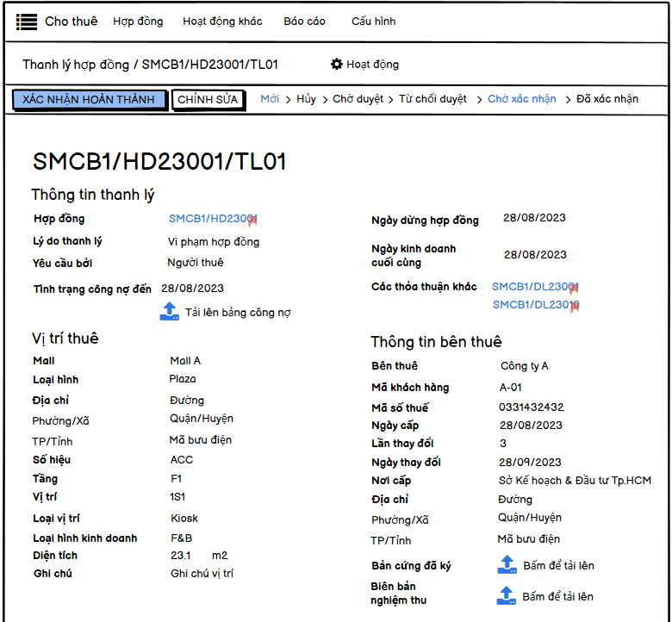Click the Công ty A tenant value
The height and width of the screenshot is (622, 672).
(524, 365)
